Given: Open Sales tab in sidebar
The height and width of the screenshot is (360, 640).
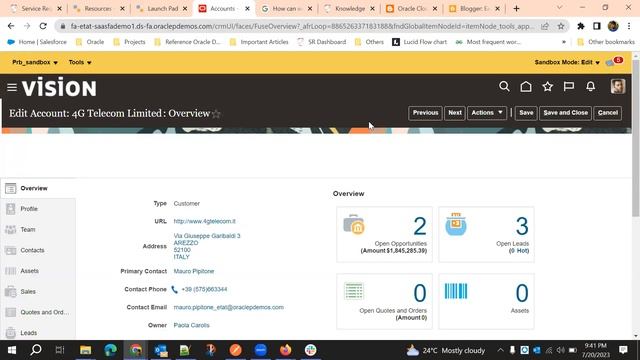Looking at the screenshot, I should (x=38, y=292).
